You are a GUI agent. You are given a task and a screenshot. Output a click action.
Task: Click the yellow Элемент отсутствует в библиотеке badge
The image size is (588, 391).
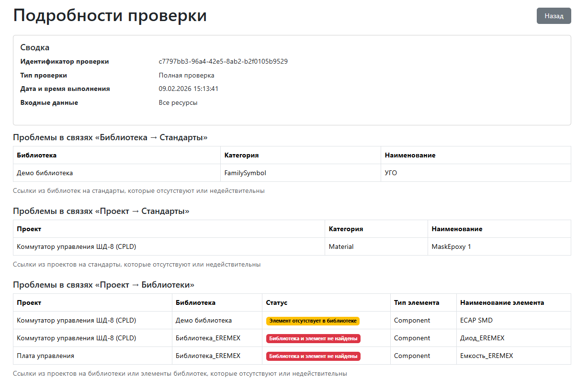coord(314,320)
